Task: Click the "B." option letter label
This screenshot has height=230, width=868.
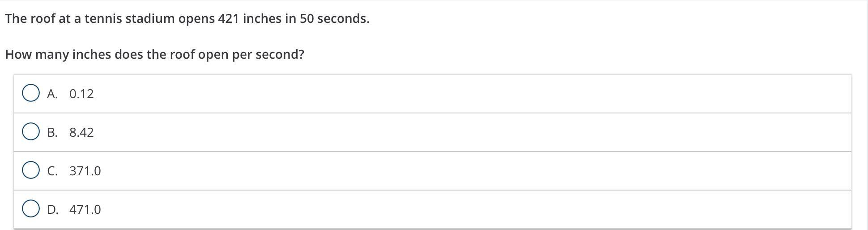Action: 52,132
